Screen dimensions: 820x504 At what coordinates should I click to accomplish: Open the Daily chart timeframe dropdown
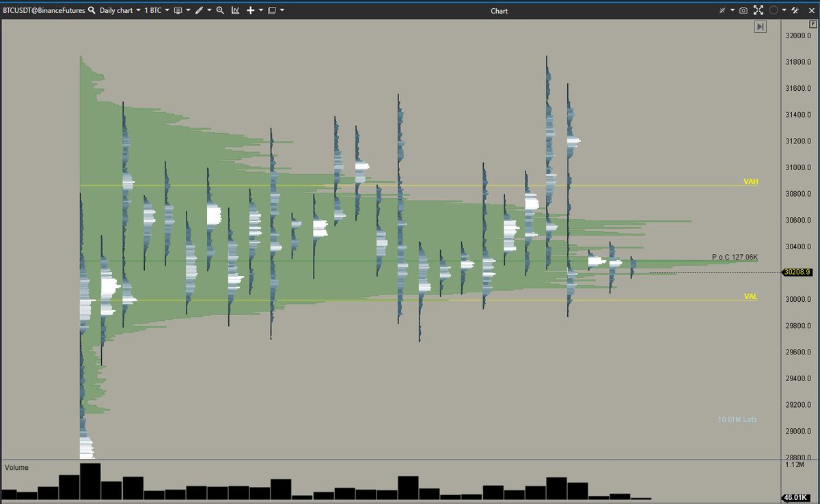tap(120, 10)
